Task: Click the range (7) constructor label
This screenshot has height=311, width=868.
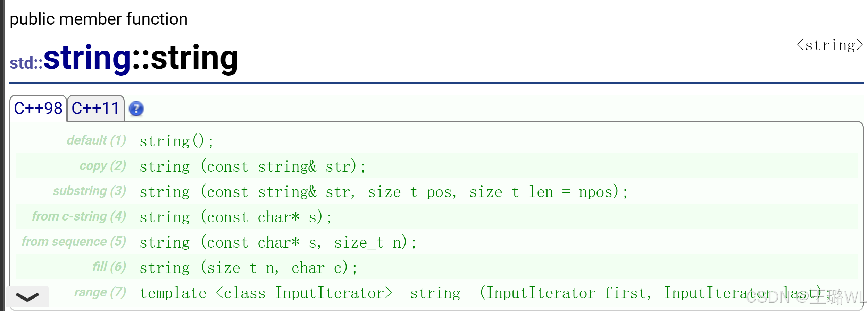Action: pos(100,292)
